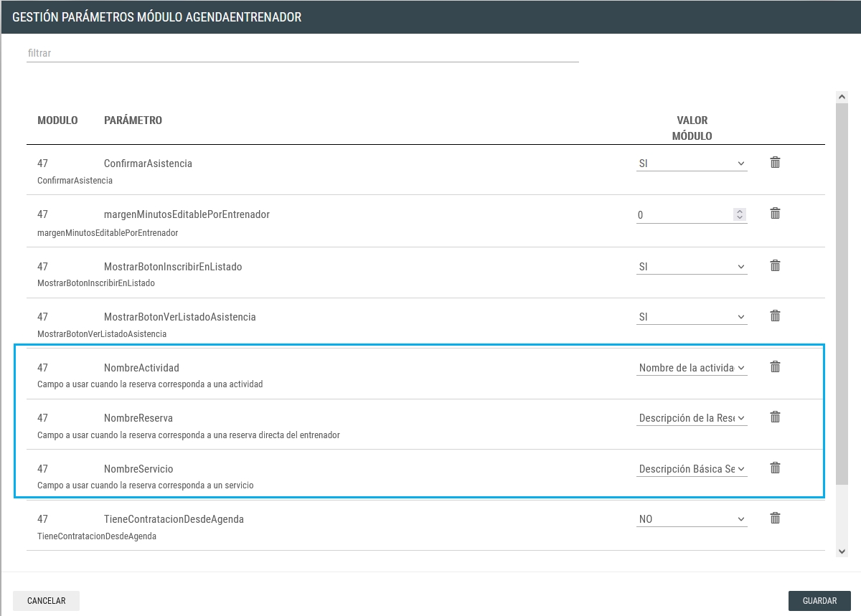The image size is (861, 616).
Task: Select the ConfirmarAsistencia parameter name
Action: coord(148,164)
